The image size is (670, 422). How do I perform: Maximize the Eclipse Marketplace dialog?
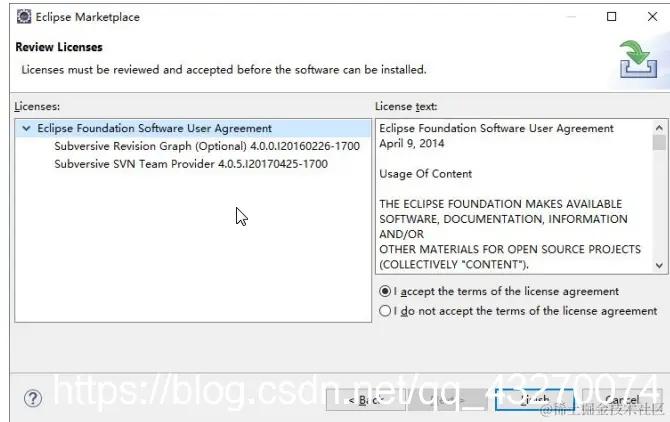coord(611,17)
